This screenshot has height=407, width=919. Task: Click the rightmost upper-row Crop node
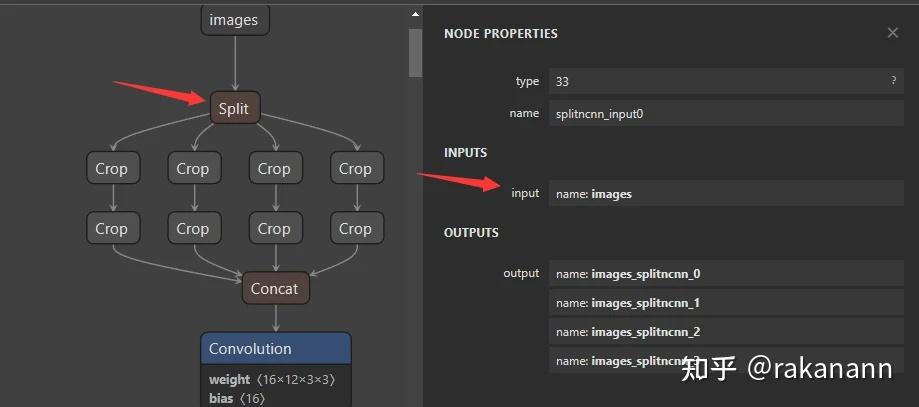(355, 169)
